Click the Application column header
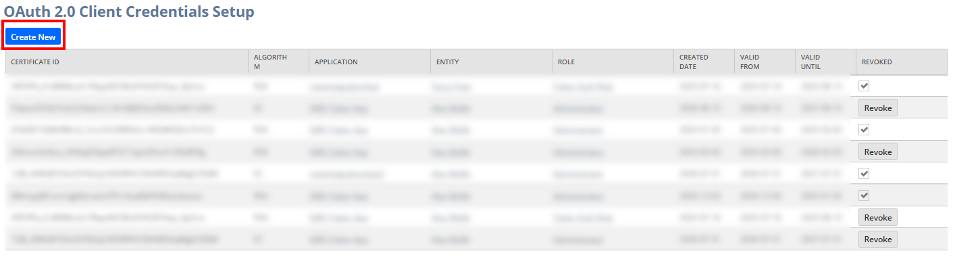The height and width of the screenshot is (272, 980). click(369, 62)
